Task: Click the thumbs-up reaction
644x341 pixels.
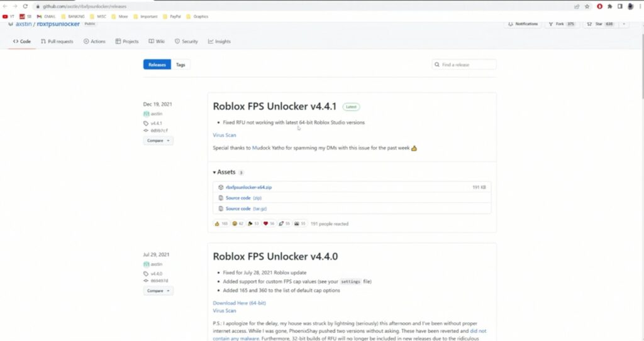Action: [x=221, y=224]
